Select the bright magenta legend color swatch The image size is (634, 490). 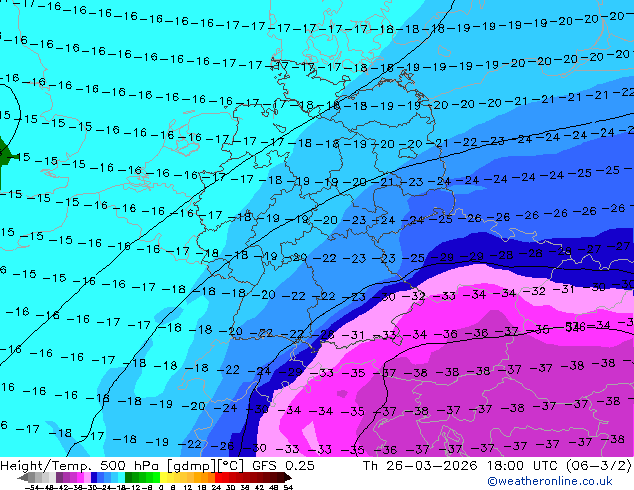80,477
